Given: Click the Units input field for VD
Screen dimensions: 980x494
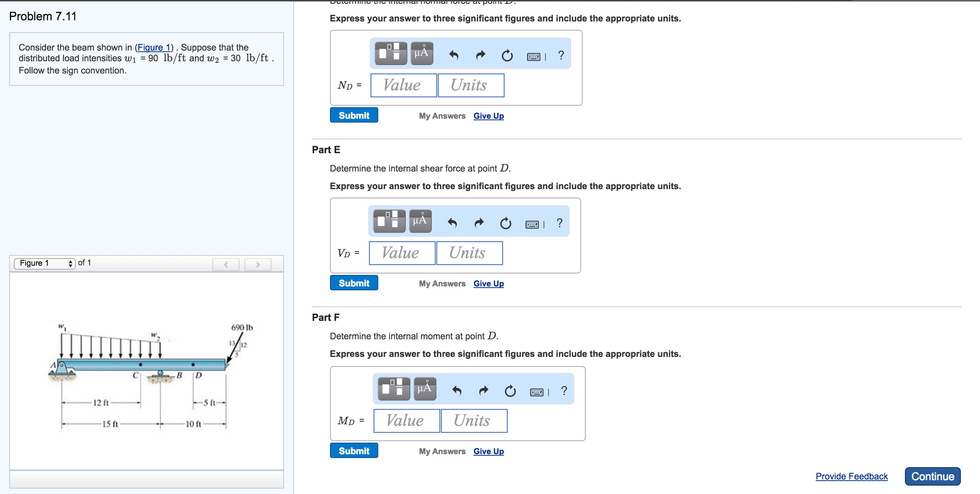Looking at the screenshot, I should 469,253.
